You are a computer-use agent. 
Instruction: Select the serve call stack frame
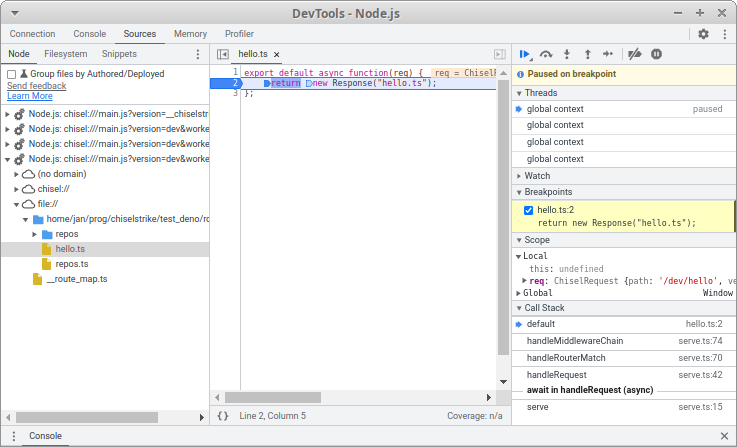coord(623,407)
